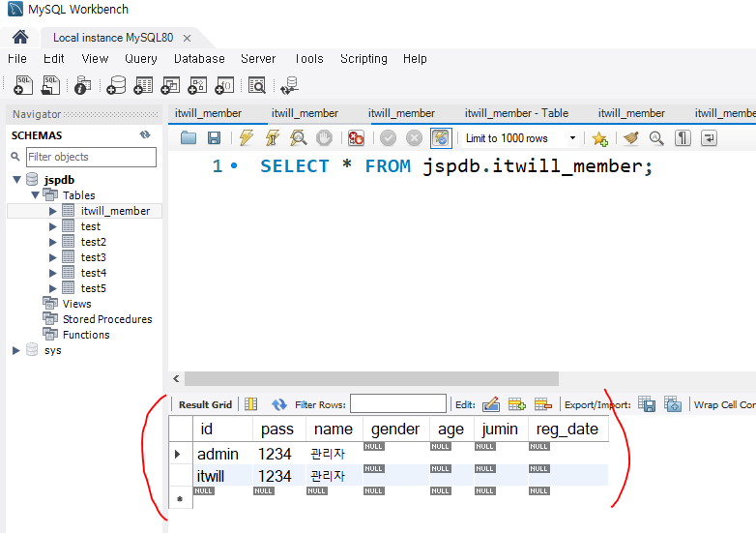Expand the test table node
The image size is (756, 533).
click(52, 226)
